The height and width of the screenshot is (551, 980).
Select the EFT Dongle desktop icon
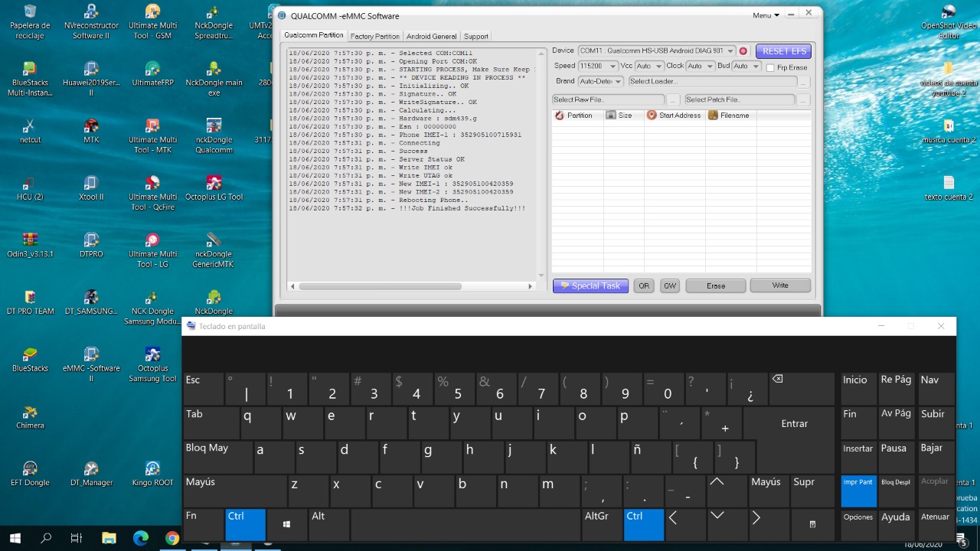point(30,474)
